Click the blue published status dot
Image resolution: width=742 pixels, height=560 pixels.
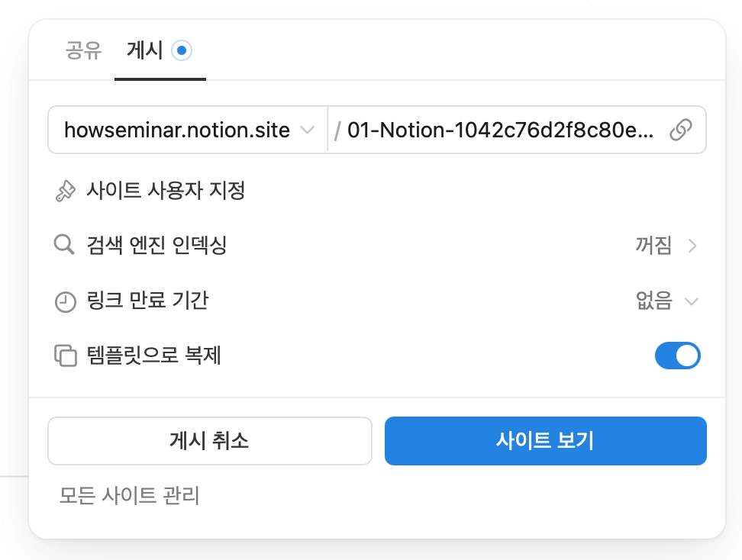(x=182, y=51)
